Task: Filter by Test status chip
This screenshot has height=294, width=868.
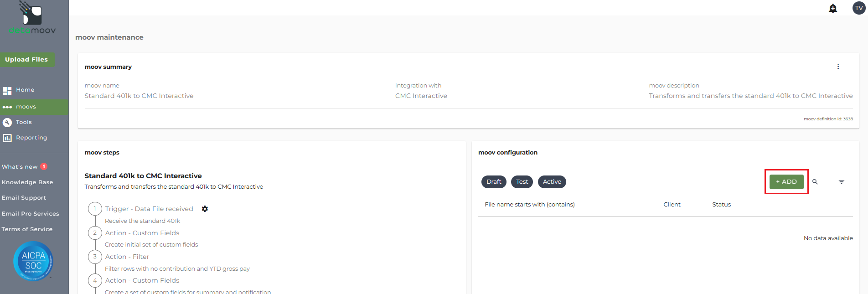Action: tap(522, 182)
